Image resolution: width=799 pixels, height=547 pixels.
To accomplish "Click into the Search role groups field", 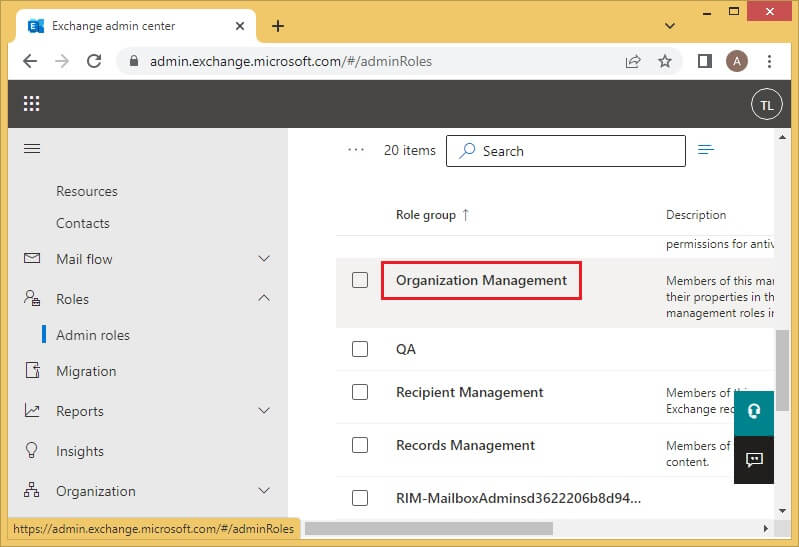I will pyautogui.click(x=566, y=151).
